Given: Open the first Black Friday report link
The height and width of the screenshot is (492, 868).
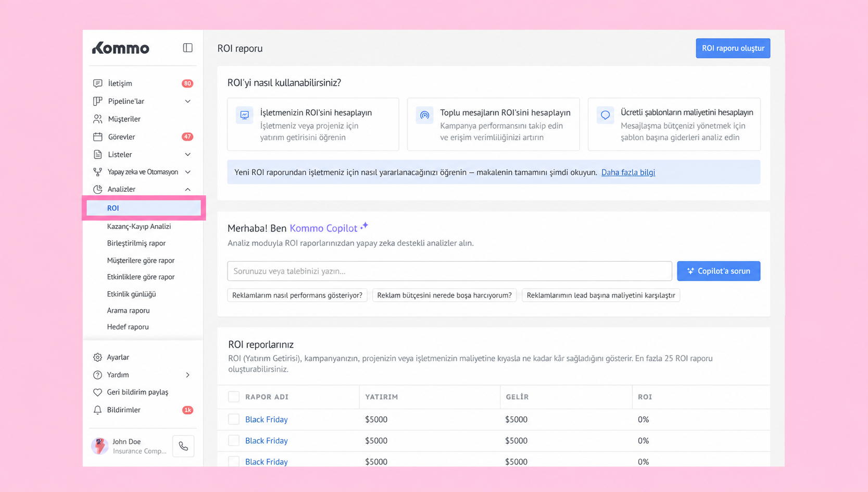Looking at the screenshot, I should coord(266,419).
